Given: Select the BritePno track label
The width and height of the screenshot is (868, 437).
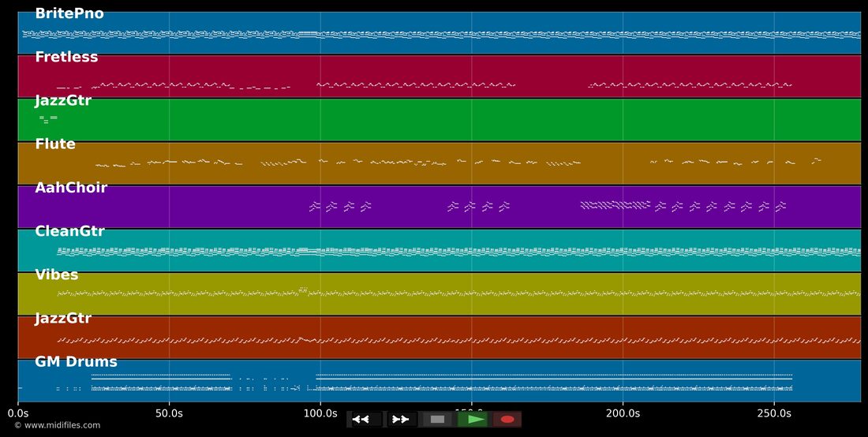Looking at the screenshot, I should 69,14.
